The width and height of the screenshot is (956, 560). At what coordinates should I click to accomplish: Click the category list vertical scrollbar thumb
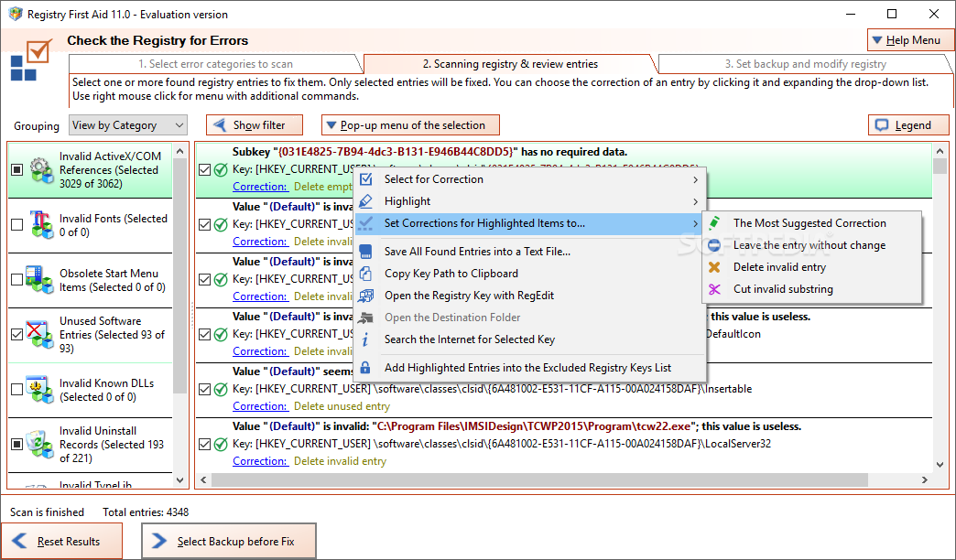point(179,276)
